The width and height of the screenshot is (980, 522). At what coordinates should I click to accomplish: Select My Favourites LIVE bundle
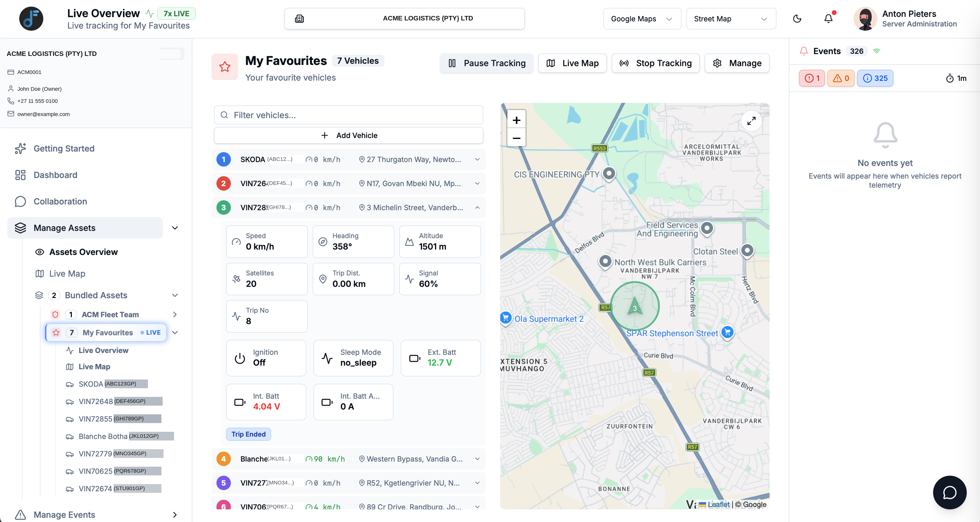[106, 333]
